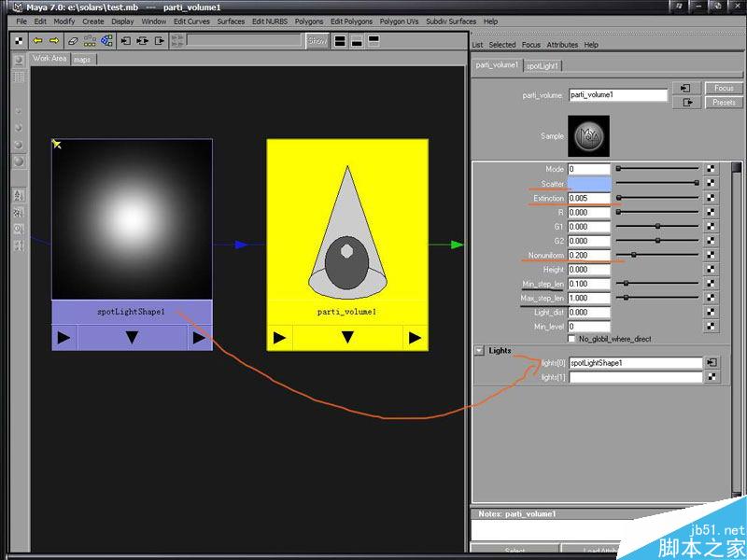Viewport: 747px width, 560px height.
Task: Click the lights[0] spotLightShape1 field
Action: coord(636,363)
